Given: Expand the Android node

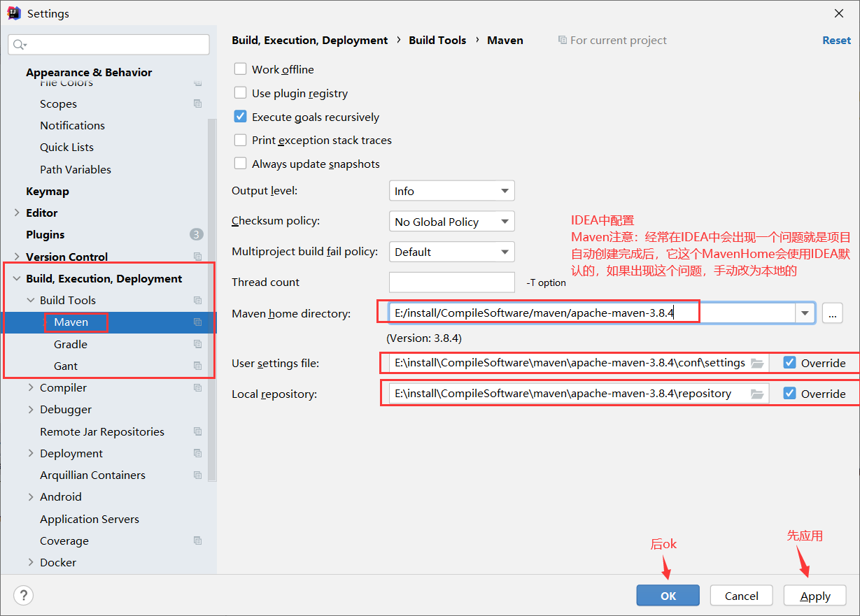Looking at the screenshot, I should point(31,496).
